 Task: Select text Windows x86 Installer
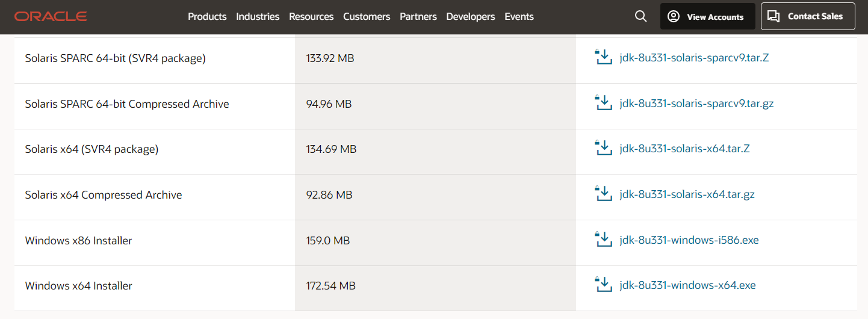coord(78,241)
